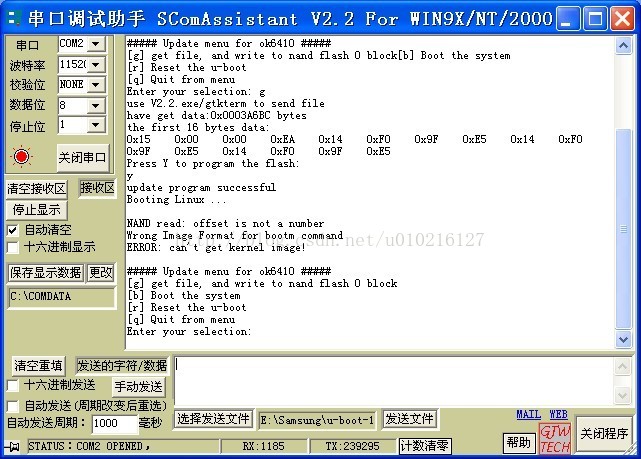Click the 更改 path button
The image size is (641, 459).
(x=101, y=273)
